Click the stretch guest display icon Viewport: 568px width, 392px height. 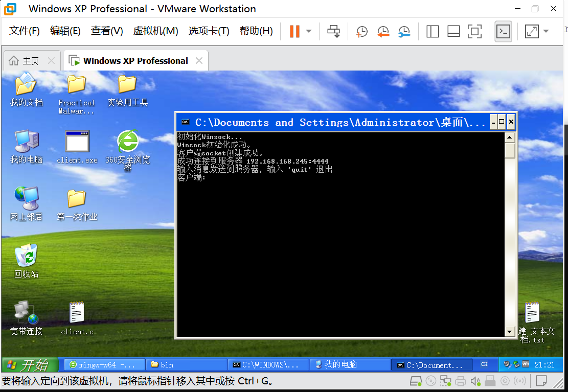tap(532, 32)
